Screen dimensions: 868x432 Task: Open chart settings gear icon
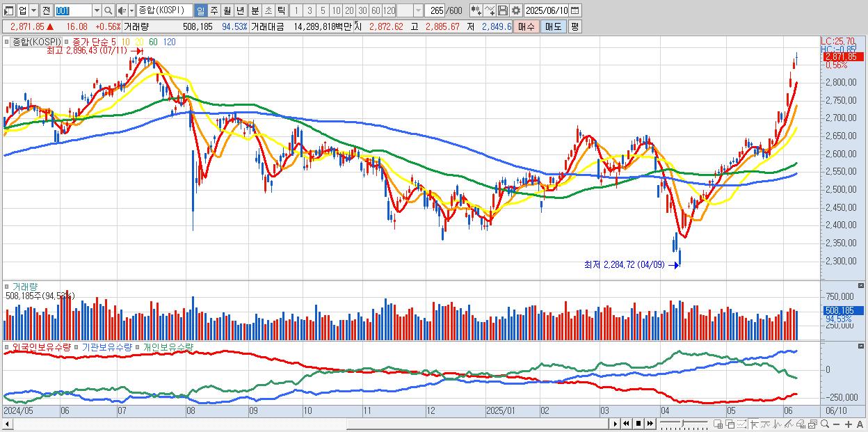pyautogui.click(x=516, y=10)
